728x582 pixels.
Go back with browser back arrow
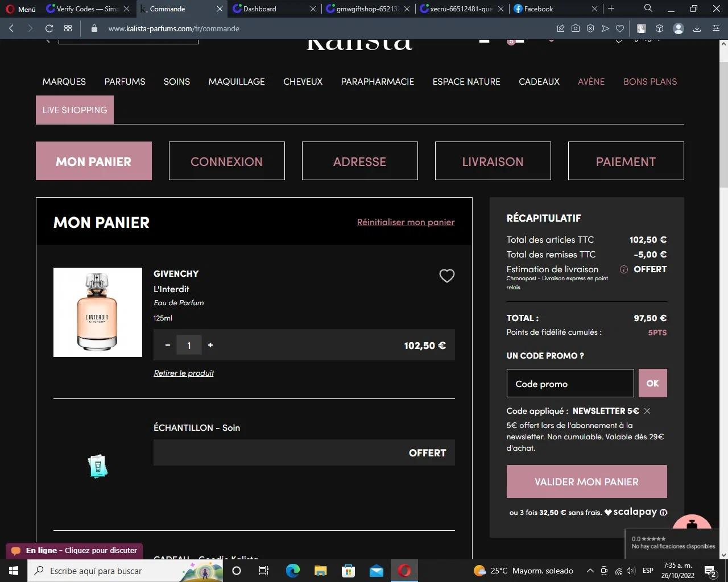[x=11, y=28]
